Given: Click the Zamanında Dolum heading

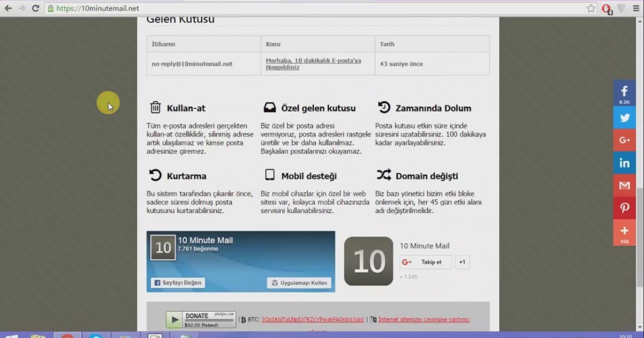Looking at the screenshot, I should pyautogui.click(x=433, y=108).
